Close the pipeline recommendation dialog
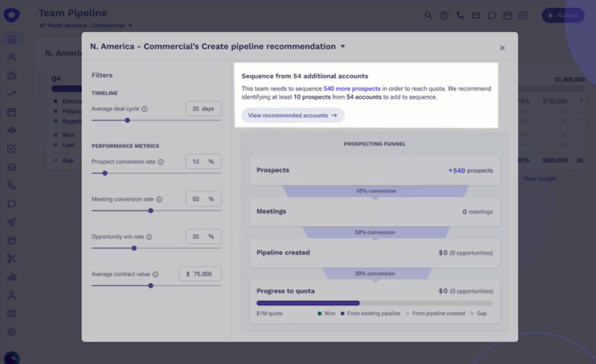 click(502, 48)
